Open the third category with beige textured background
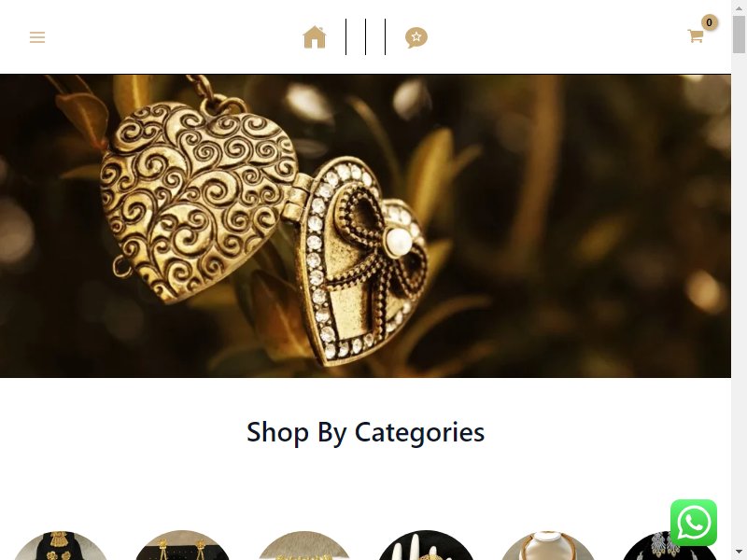The height and width of the screenshot is (560, 747). [304, 546]
